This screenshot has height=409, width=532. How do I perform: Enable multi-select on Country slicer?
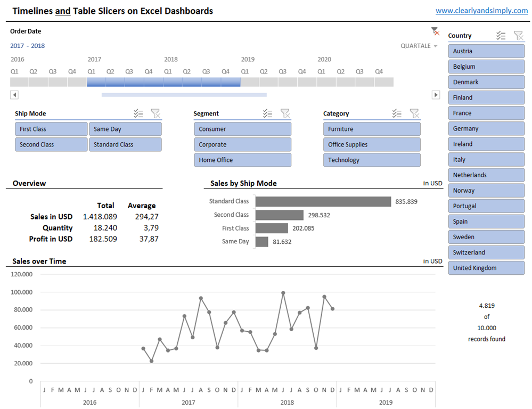tap(501, 36)
